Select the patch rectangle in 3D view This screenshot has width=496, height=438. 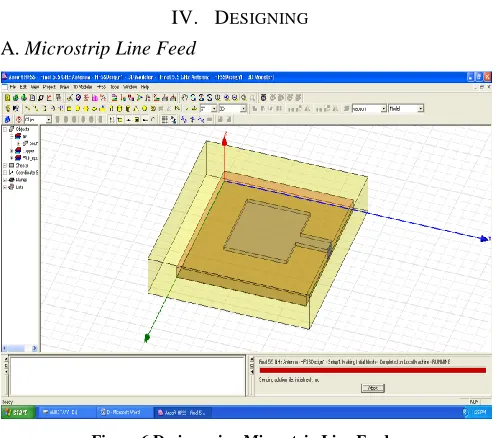[267, 230]
